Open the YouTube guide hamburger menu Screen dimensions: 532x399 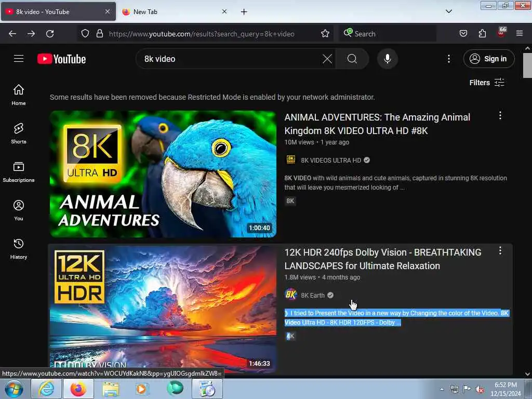pos(19,59)
